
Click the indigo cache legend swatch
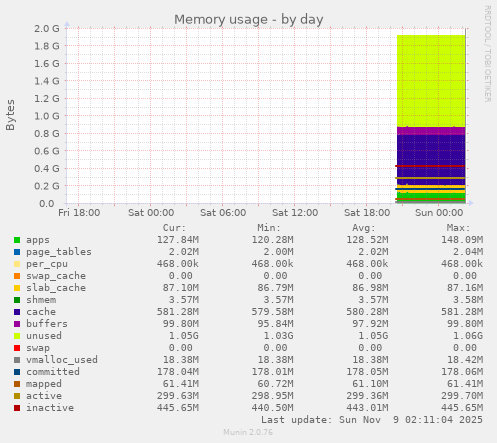17,312
